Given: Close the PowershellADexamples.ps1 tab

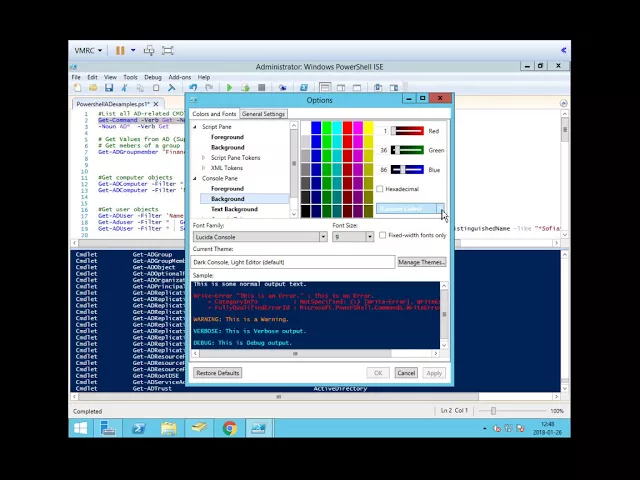Looking at the screenshot, I should pyautogui.click(x=156, y=104).
